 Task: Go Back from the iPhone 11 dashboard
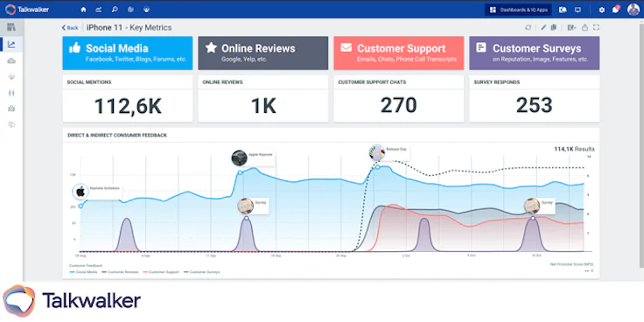(70, 27)
